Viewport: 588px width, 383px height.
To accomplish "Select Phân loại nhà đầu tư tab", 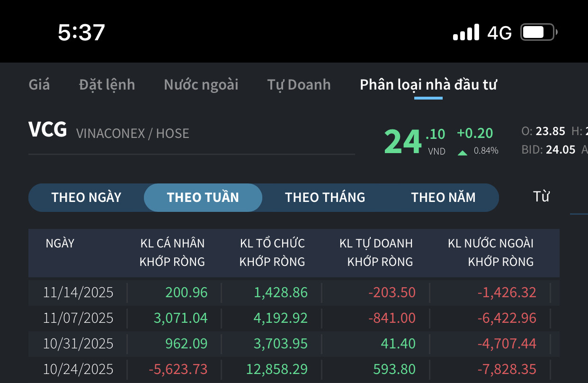I will (428, 85).
